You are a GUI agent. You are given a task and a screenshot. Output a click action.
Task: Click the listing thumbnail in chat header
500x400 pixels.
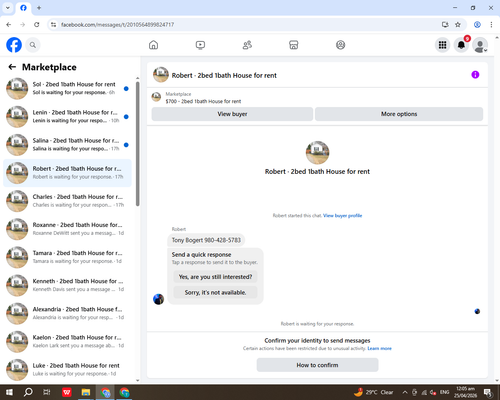point(161,75)
